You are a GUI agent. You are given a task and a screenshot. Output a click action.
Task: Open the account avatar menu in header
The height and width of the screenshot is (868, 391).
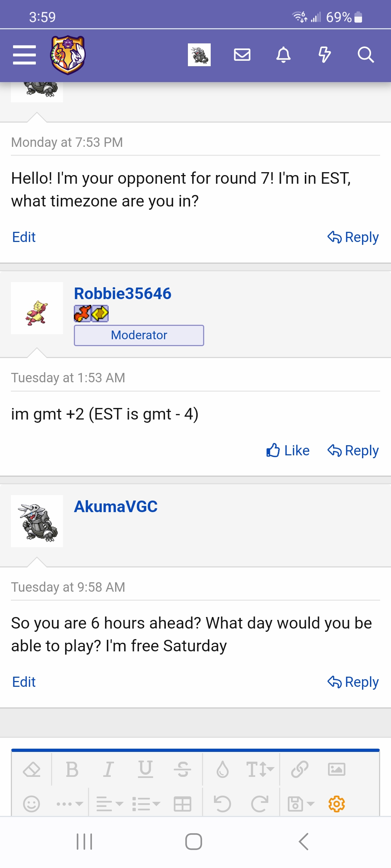tap(199, 55)
